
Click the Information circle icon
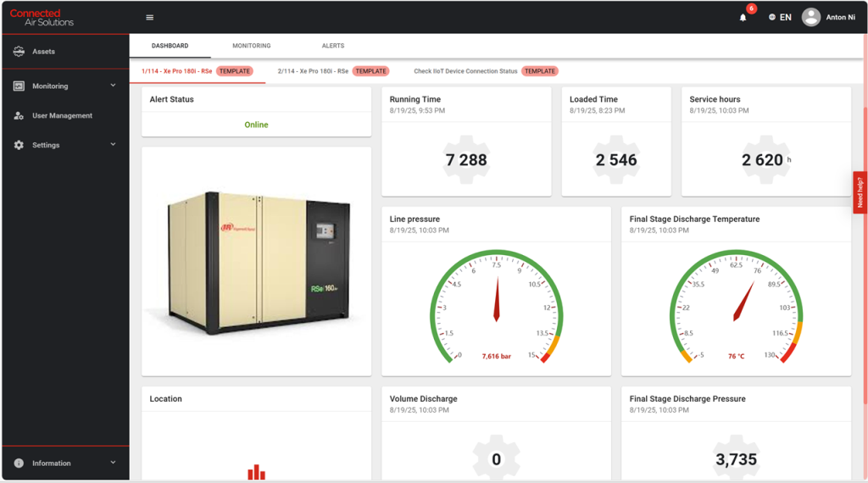click(x=19, y=464)
